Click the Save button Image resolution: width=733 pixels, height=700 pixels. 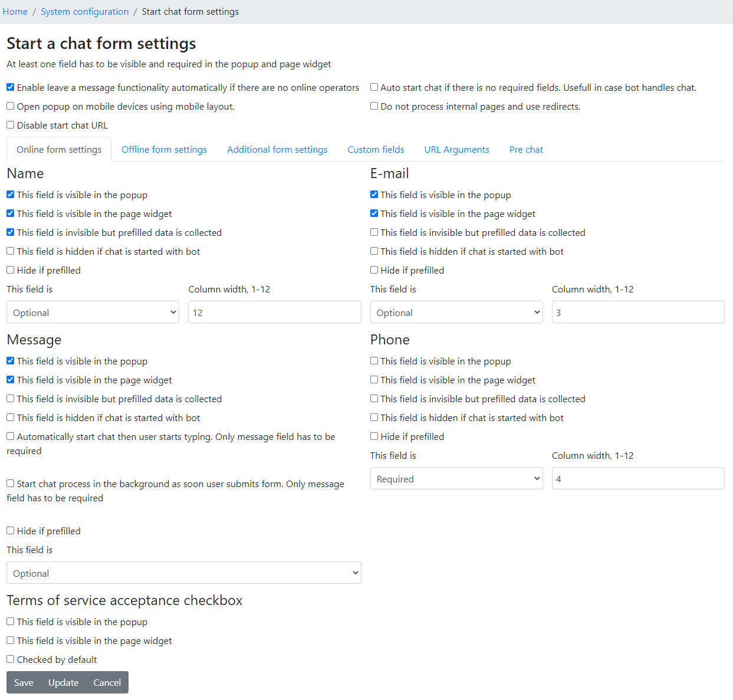pos(24,683)
